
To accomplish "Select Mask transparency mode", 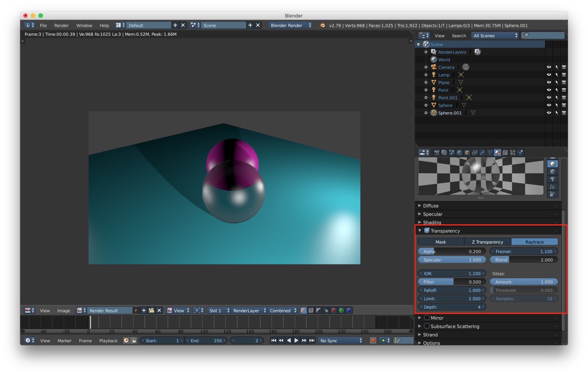I will [x=441, y=242].
